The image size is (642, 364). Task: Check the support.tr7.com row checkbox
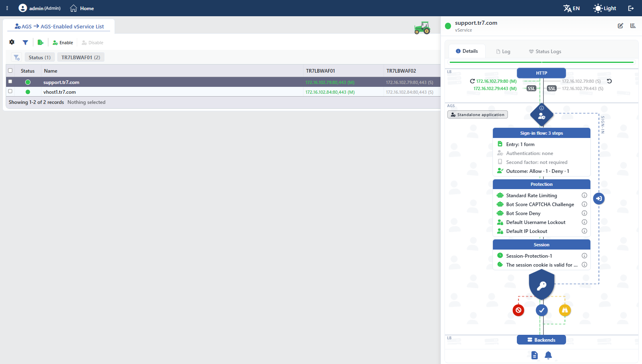coord(11,82)
